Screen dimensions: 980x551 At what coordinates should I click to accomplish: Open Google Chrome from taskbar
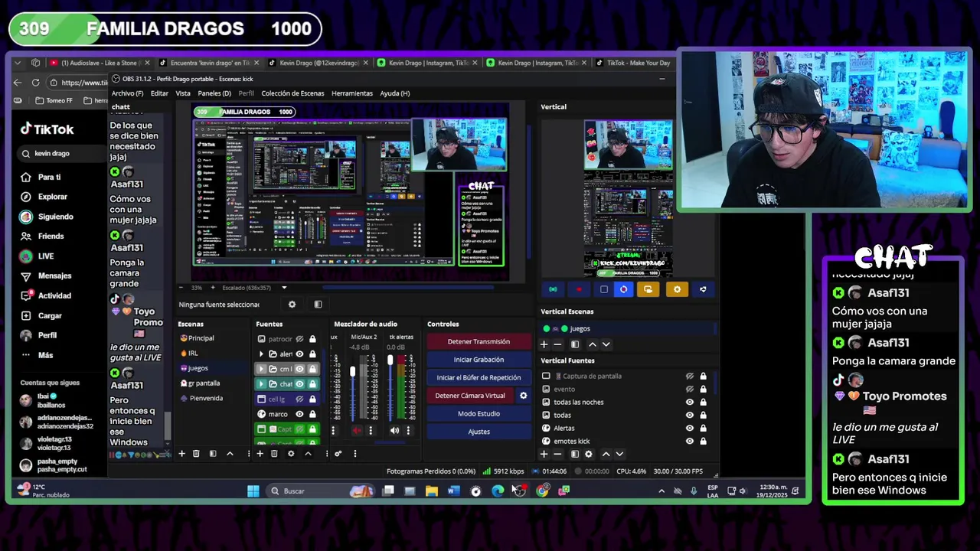pos(542,491)
